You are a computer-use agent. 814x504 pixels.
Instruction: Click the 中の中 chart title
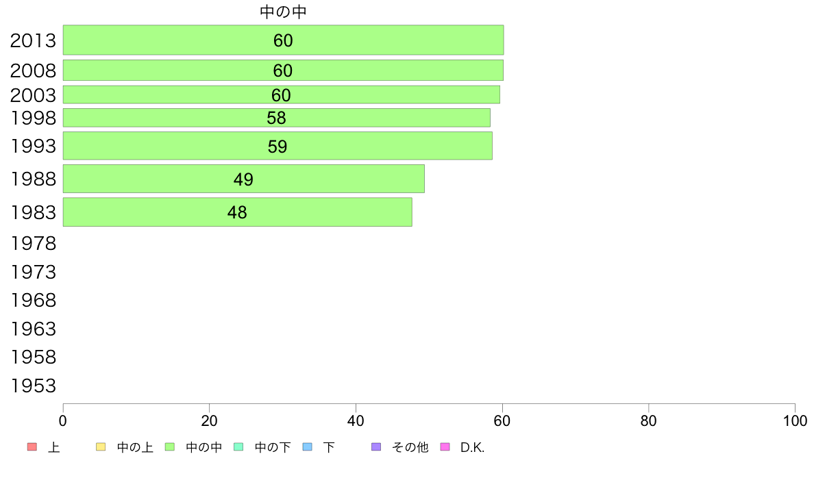pyautogui.click(x=284, y=12)
